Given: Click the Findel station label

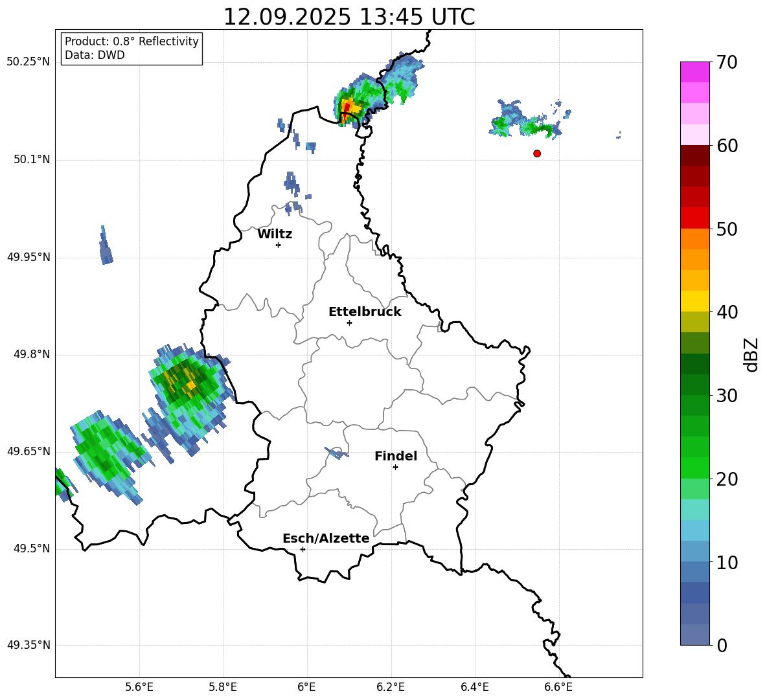Looking at the screenshot, I should pos(396,456).
